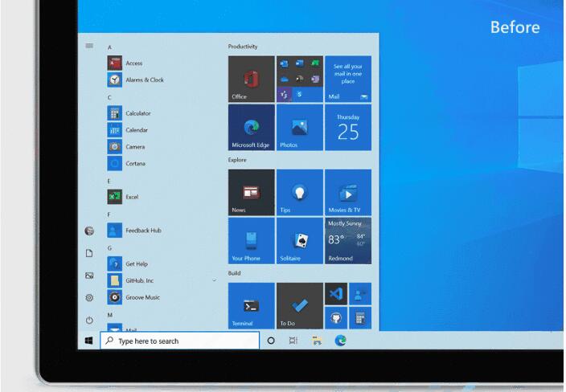Open the Mail live tile
Screen dimensions: 566x392
click(x=348, y=80)
